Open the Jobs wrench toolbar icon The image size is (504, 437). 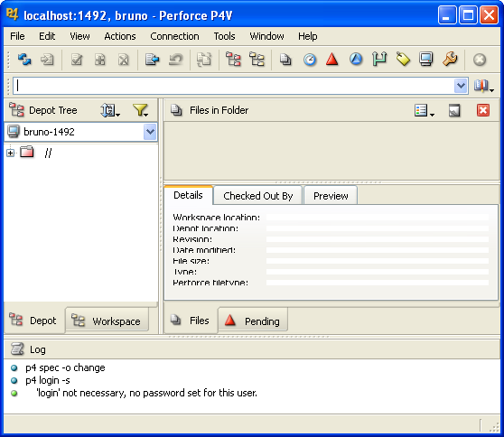coord(450,60)
